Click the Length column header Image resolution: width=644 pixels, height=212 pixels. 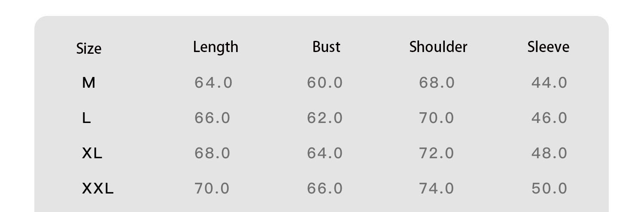(216, 47)
